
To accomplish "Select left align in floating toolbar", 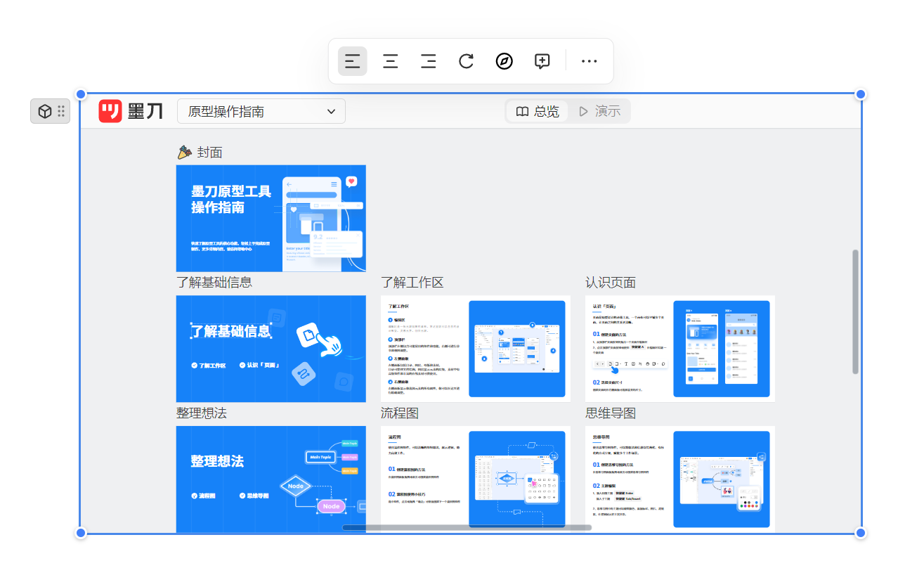I will click(x=352, y=61).
